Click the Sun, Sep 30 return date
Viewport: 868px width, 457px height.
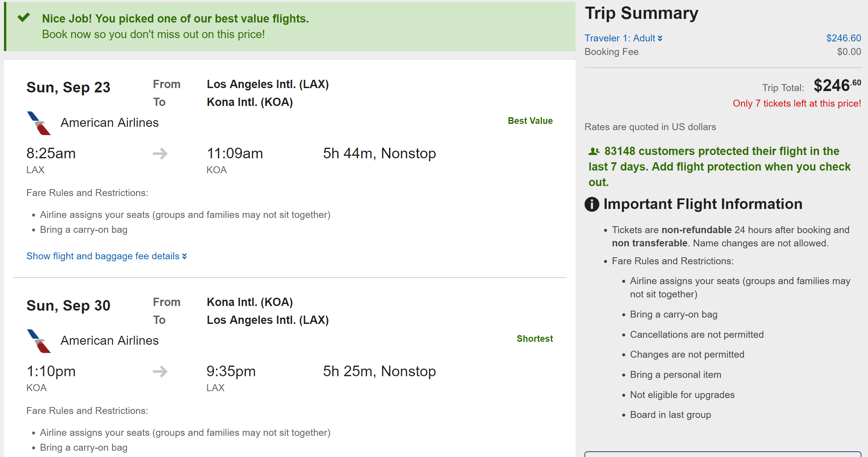click(x=68, y=306)
